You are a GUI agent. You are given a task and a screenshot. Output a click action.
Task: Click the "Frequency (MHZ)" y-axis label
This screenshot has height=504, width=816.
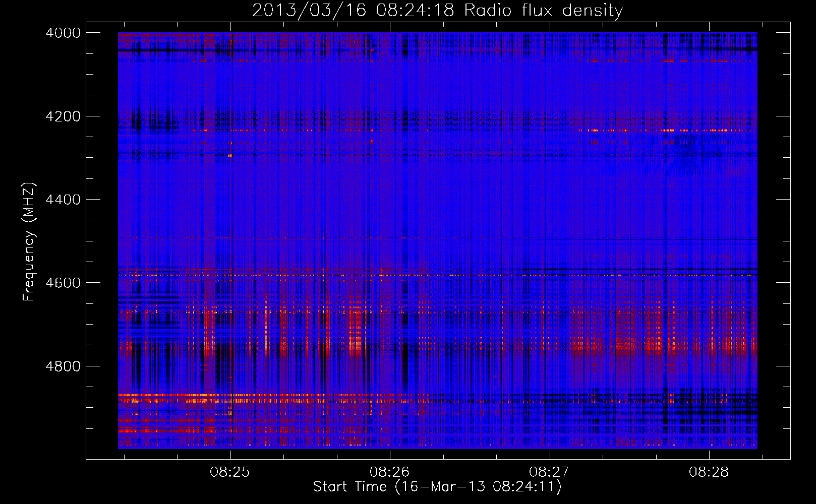[29, 242]
